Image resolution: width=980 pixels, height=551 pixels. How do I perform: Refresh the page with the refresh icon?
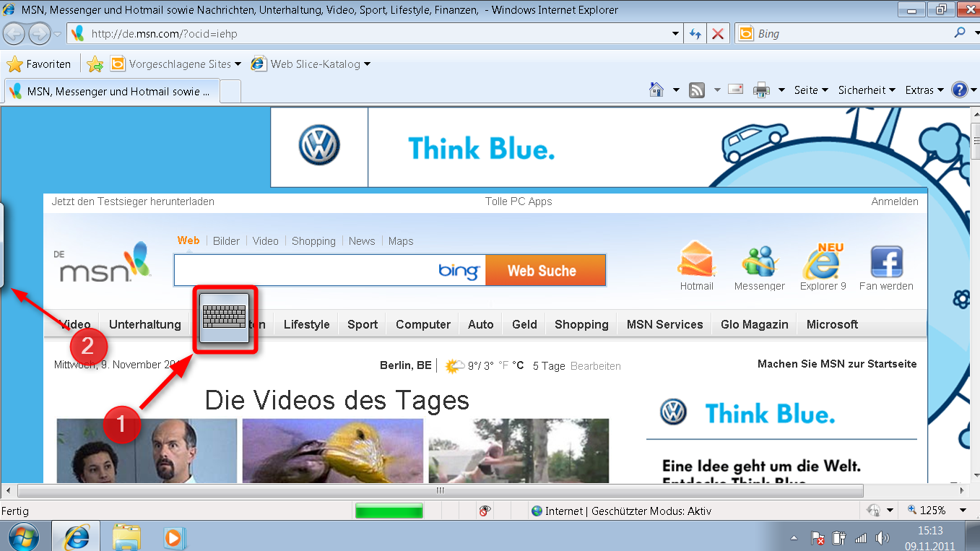(694, 32)
